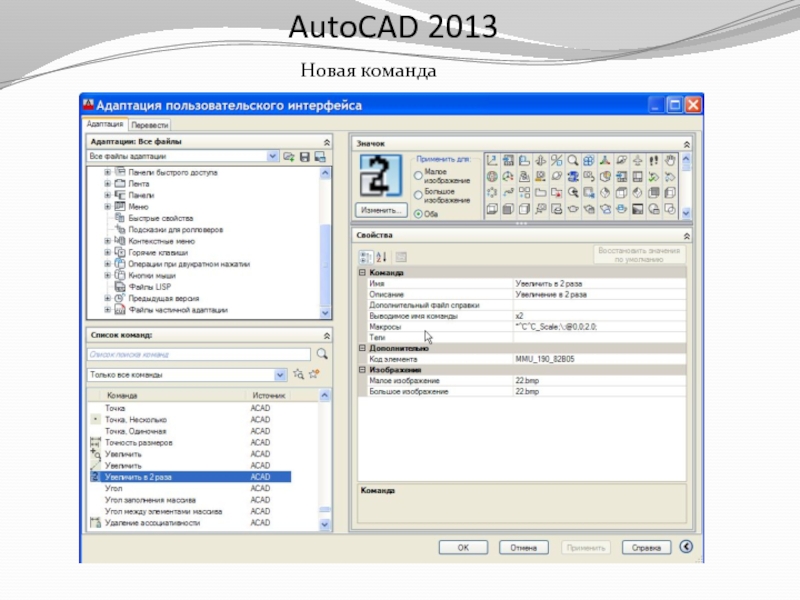Click the load partial customization file icon
The image size is (800, 600).
tap(289, 157)
